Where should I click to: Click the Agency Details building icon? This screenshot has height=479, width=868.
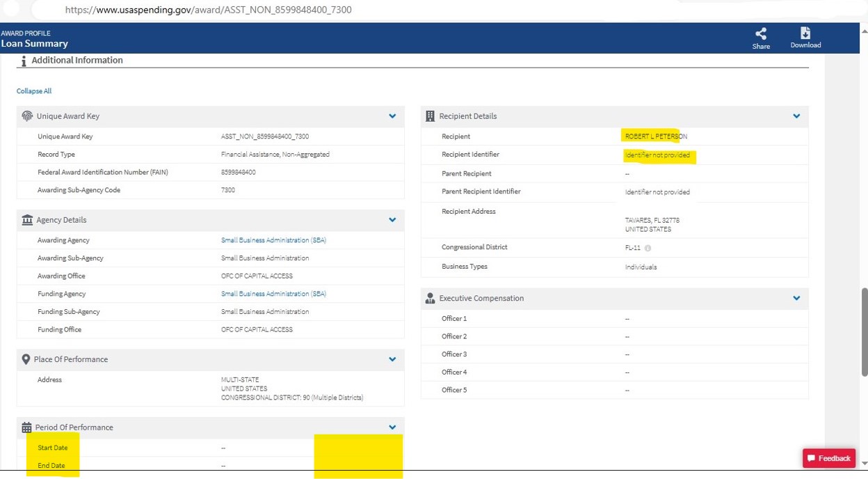tap(27, 220)
